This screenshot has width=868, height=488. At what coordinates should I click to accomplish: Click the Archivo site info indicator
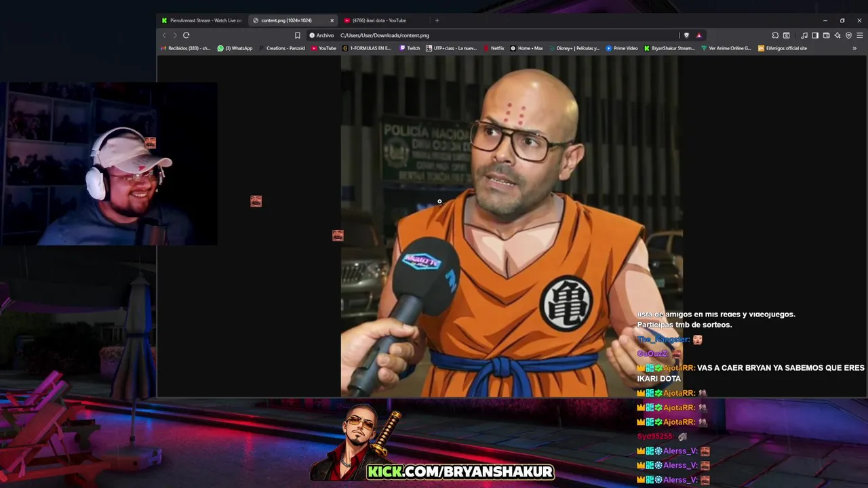321,35
